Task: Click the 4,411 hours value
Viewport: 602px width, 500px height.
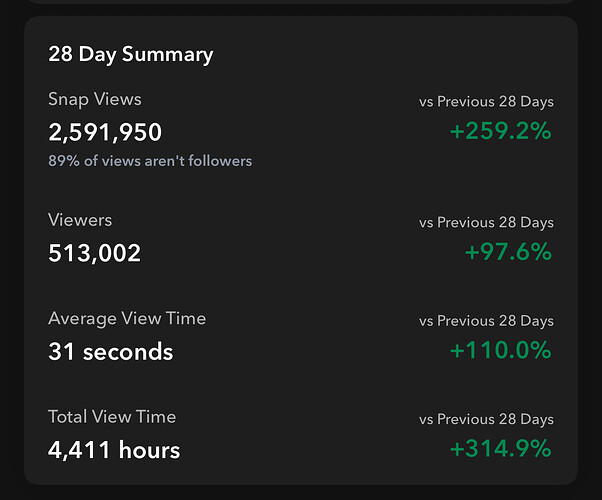Action: pyautogui.click(x=114, y=450)
